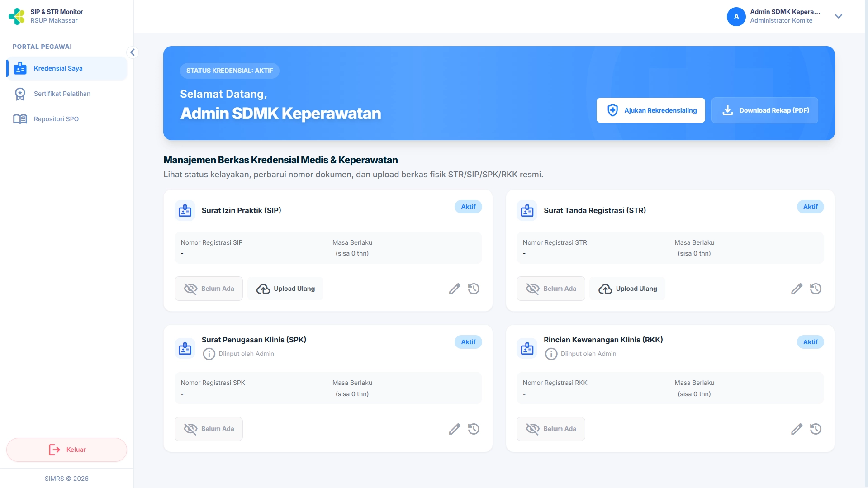Screen dimensions: 868x488
Task: Click the Keluar logout button
Action: (x=66, y=450)
